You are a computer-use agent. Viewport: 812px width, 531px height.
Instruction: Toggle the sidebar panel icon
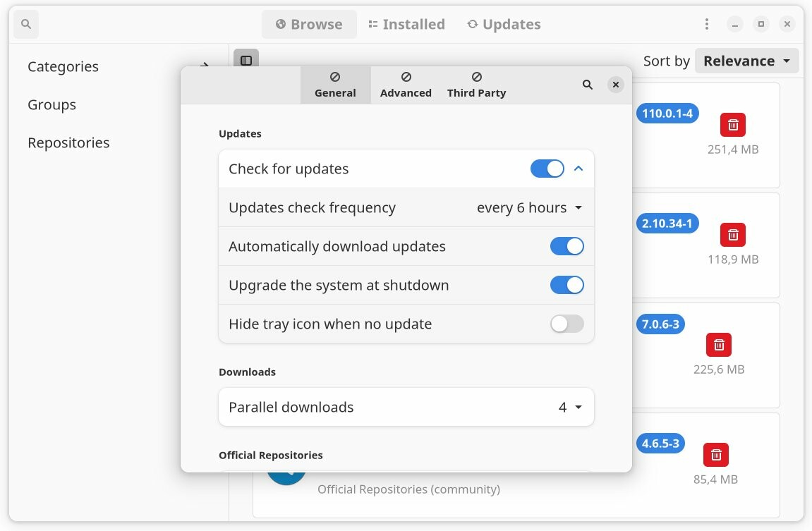coord(246,61)
